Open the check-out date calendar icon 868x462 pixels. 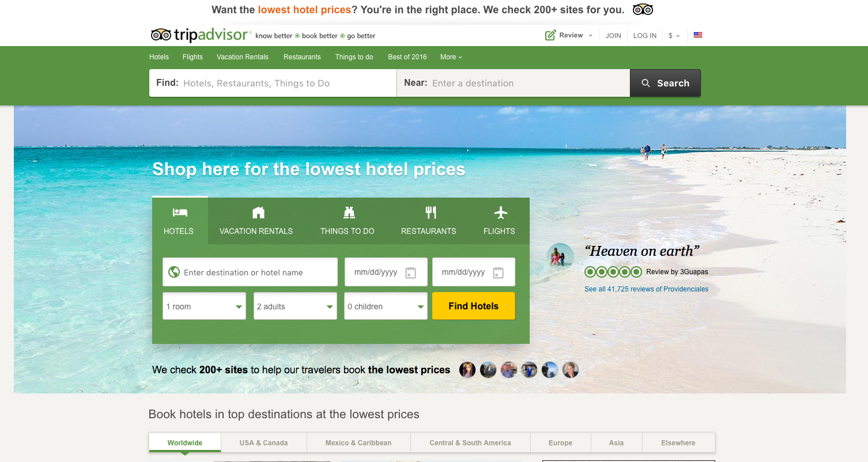(498, 272)
